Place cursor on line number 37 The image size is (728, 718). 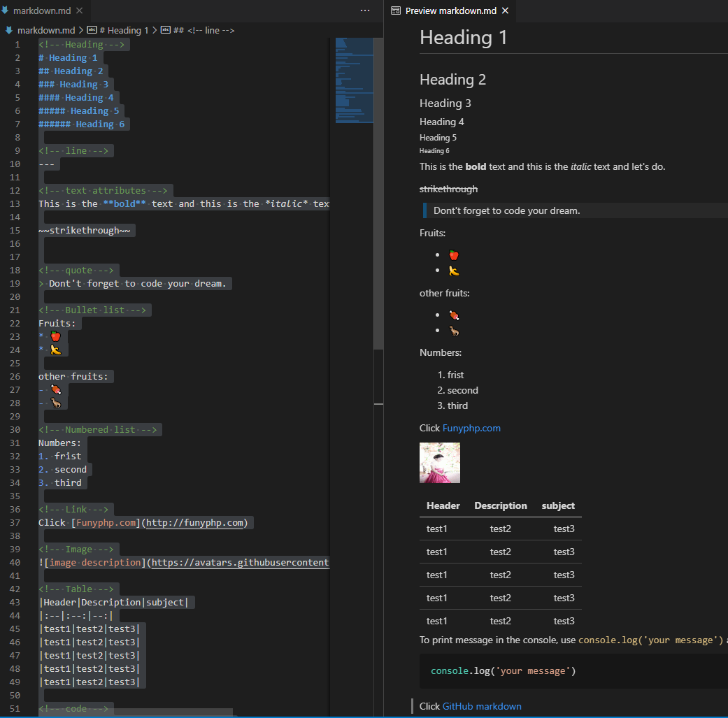[15, 523]
